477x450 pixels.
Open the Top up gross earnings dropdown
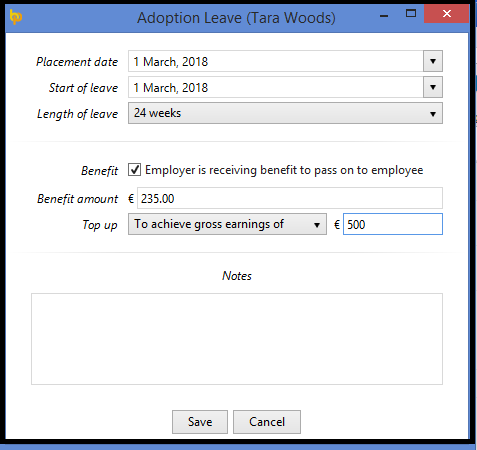[x=227, y=224]
